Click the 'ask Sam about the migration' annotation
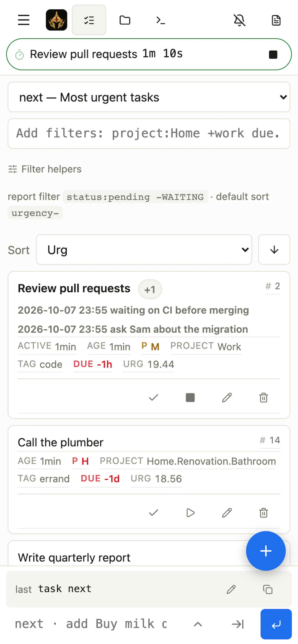The width and height of the screenshot is (298, 644). click(133, 329)
